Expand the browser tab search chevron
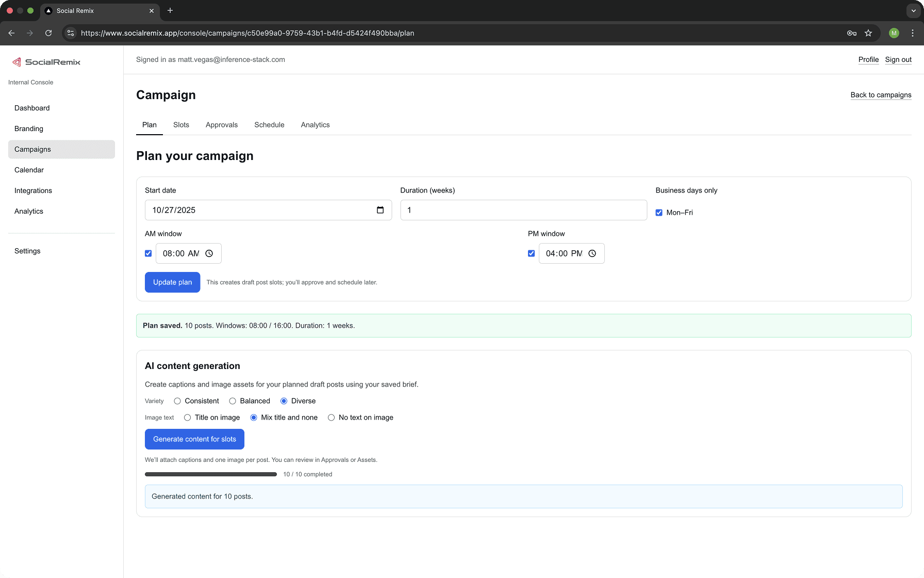Viewport: 924px width, 578px height. coord(913,10)
